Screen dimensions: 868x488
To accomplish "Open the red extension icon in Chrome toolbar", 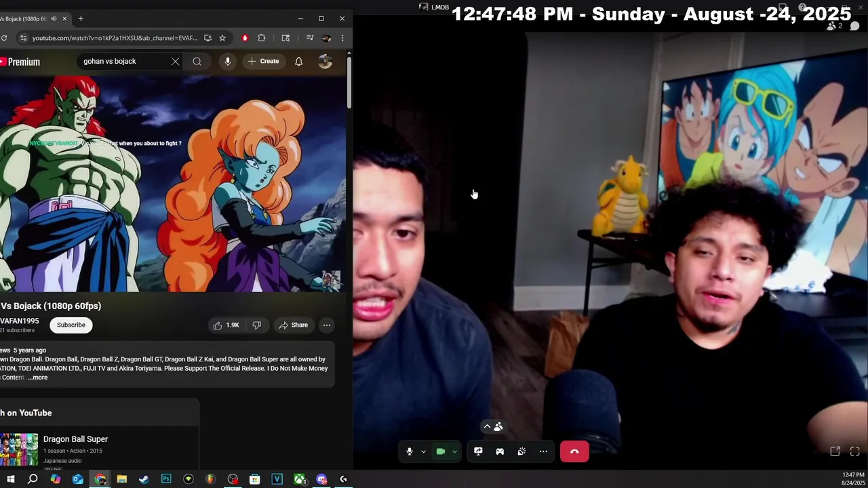I will click(245, 38).
